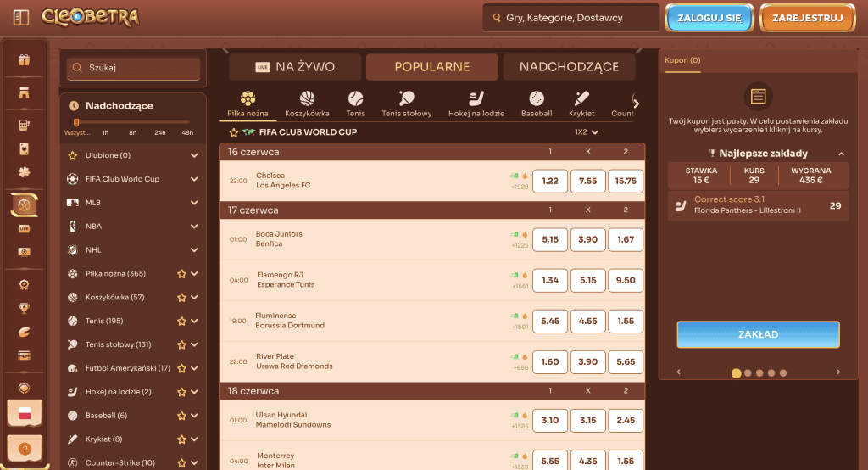This screenshot has width=868, height=470.
Task: Open the card icon in left sidebar
Action: [24, 149]
